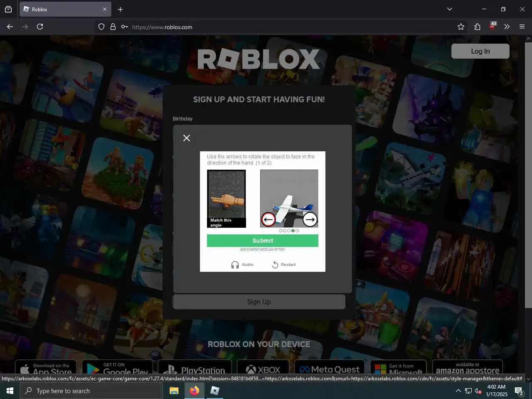Open Firefox from the taskbar
Viewport: 532px width, 399px height.
coord(195,391)
